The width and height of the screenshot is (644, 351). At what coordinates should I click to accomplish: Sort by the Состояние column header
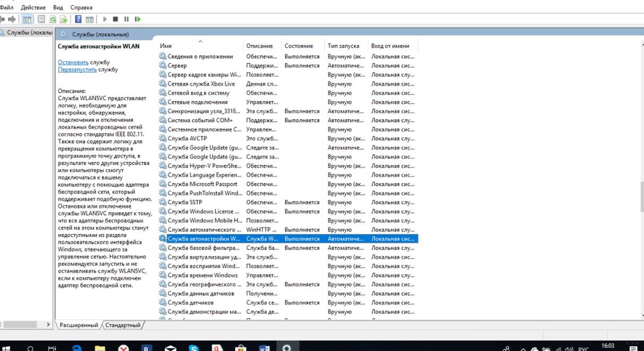click(x=303, y=46)
